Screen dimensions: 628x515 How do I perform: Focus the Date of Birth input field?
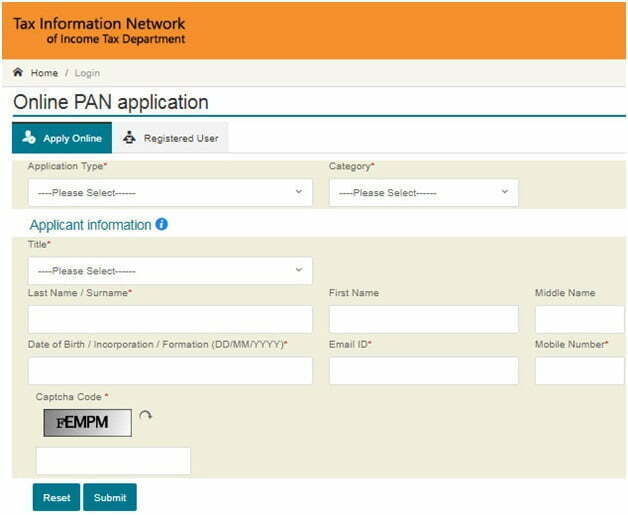170,371
